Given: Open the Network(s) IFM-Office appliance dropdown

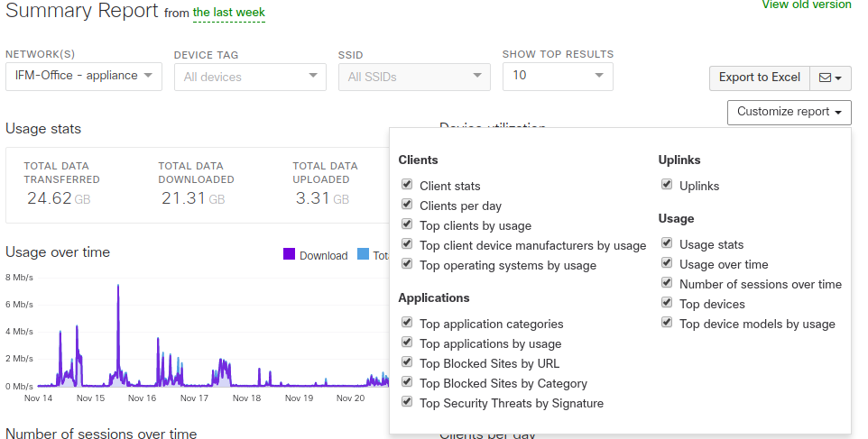Looking at the screenshot, I should (x=84, y=77).
